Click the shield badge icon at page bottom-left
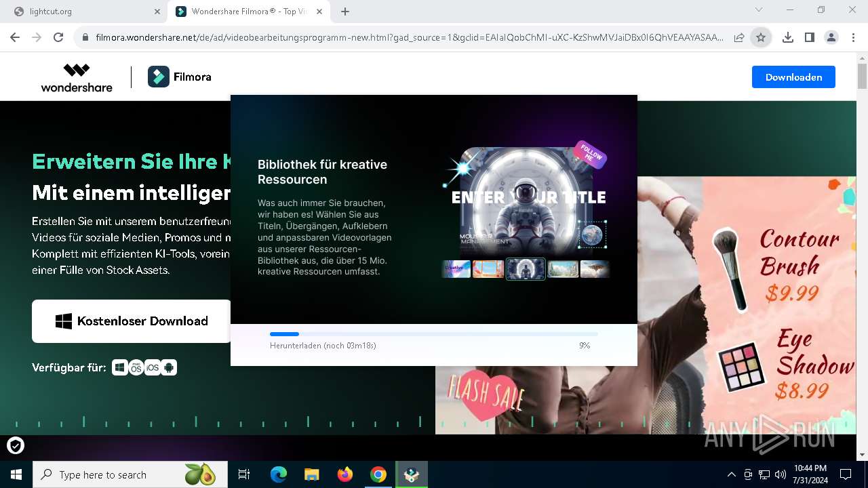The image size is (868, 488). [x=16, y=445]
